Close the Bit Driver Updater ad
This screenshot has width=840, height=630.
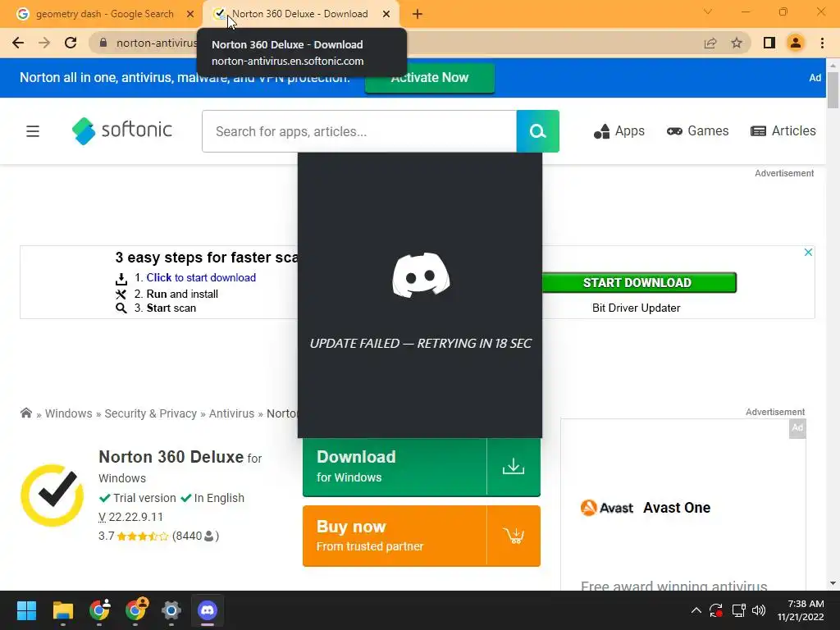point(808,252)
